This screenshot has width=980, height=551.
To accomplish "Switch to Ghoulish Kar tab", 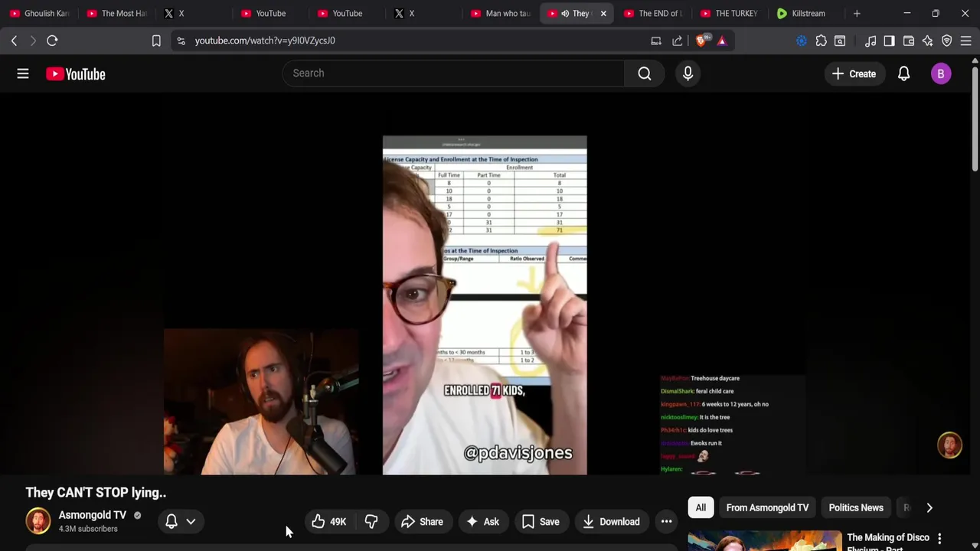I will [40, 13].
